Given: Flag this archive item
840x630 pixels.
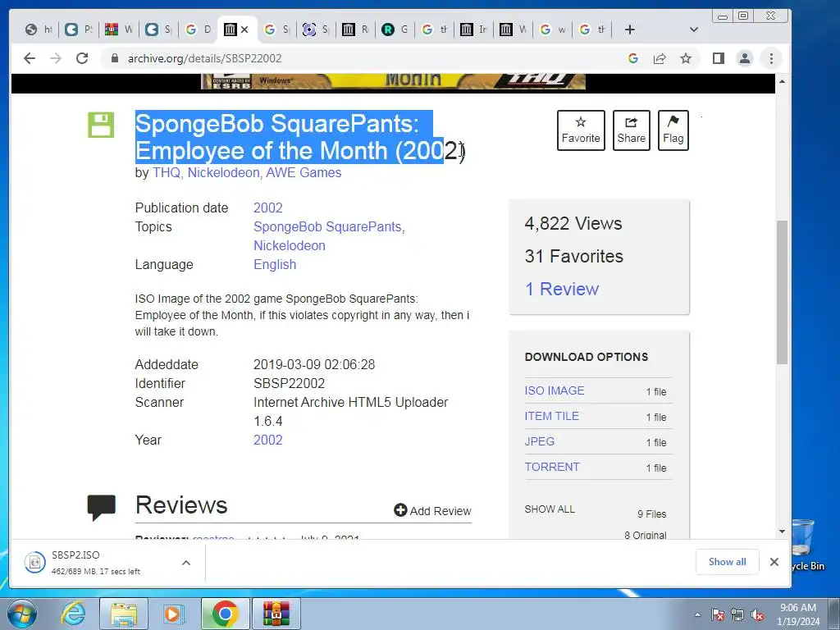Looking at the screenshot, I should (x=673, y=130).
